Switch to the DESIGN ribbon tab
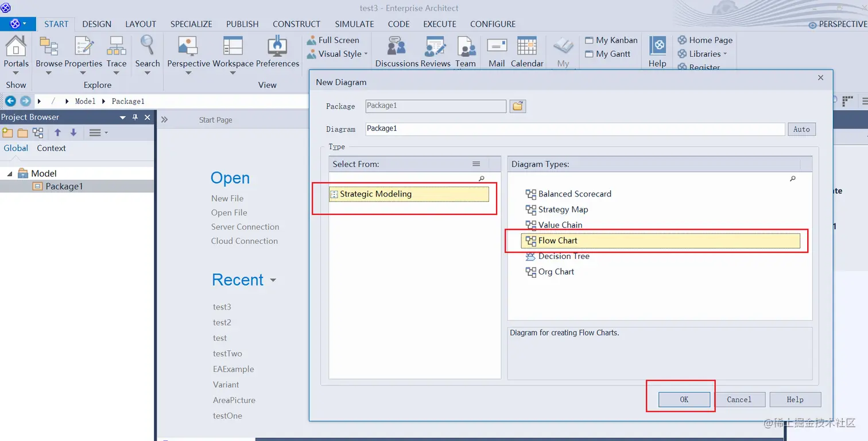This screenshot has height=441, width=868. pyautogui.click(x=96, y=24)
